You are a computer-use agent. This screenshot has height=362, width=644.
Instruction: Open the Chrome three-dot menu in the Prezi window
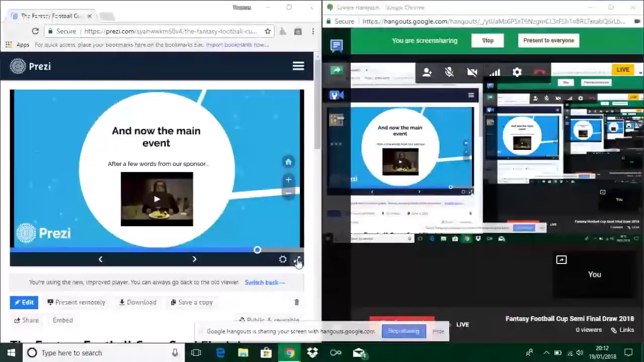click(x=313, y=31)
